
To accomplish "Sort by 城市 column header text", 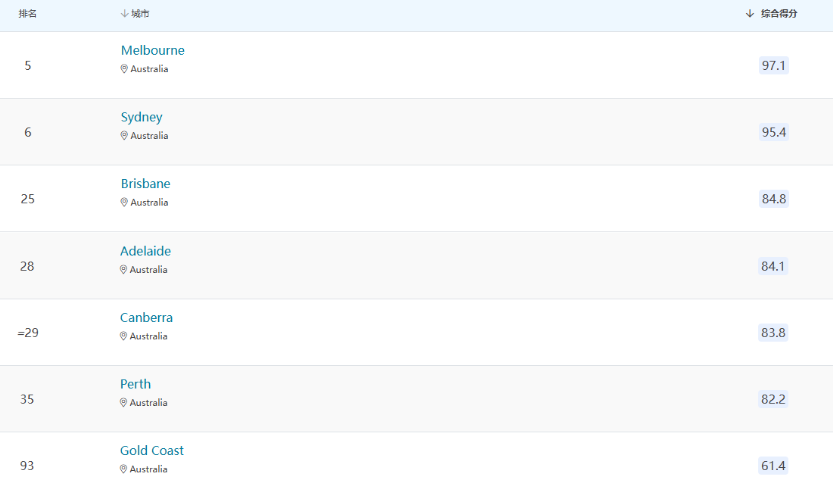I will tap(140, 14).
